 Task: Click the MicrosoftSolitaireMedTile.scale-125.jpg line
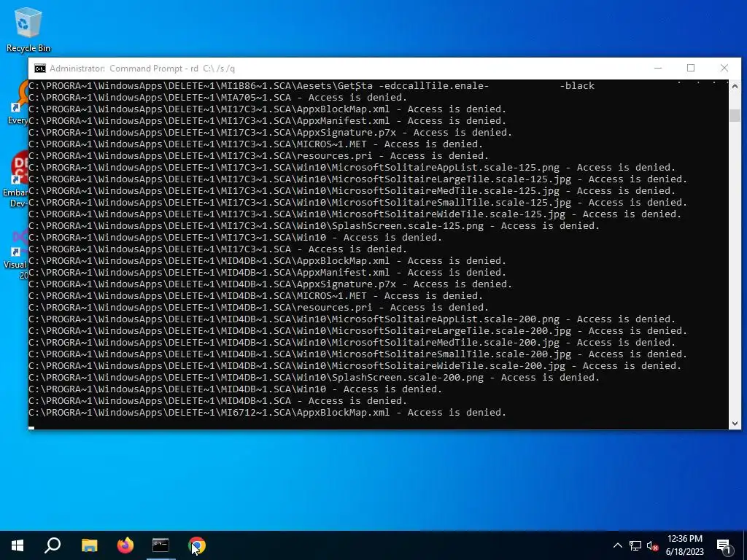pos(352,191)
